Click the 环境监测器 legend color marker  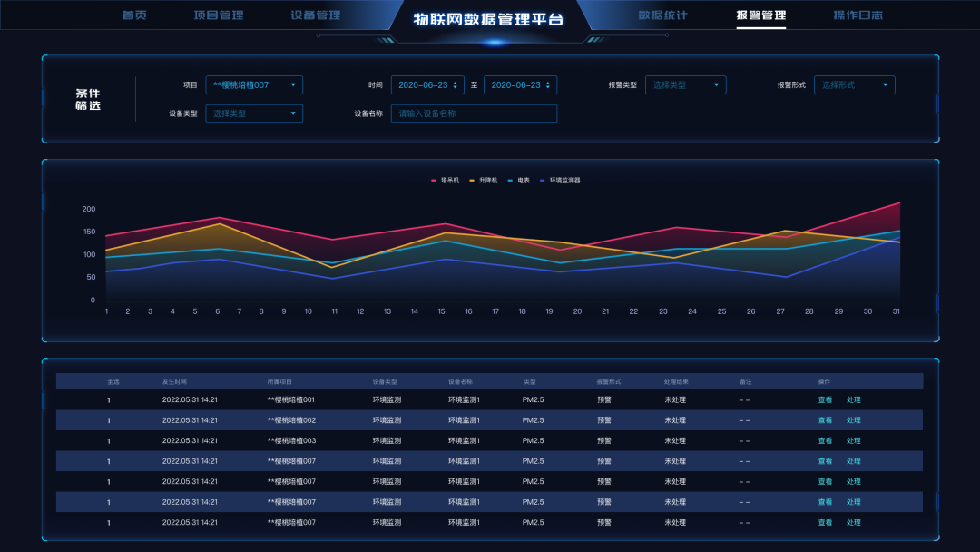[543, 181]
